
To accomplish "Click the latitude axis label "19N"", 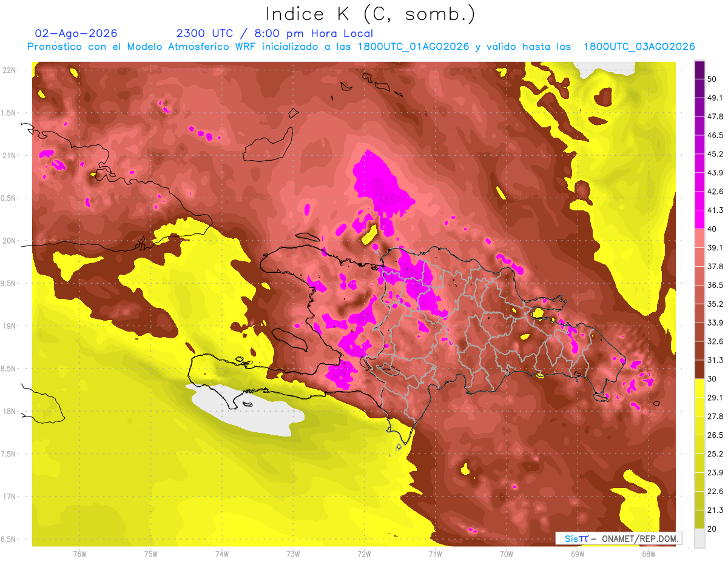I will (x=8, y=326).
